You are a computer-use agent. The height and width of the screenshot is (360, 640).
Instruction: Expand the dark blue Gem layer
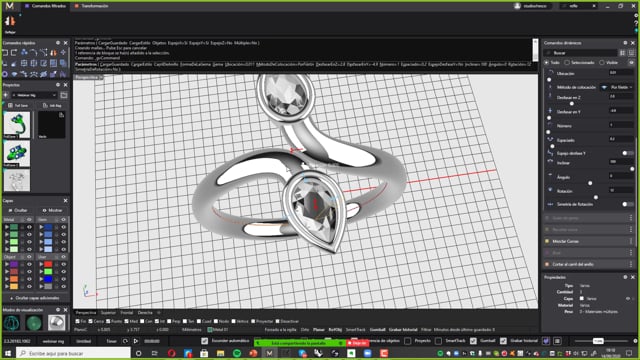click(x=42, y=227)
